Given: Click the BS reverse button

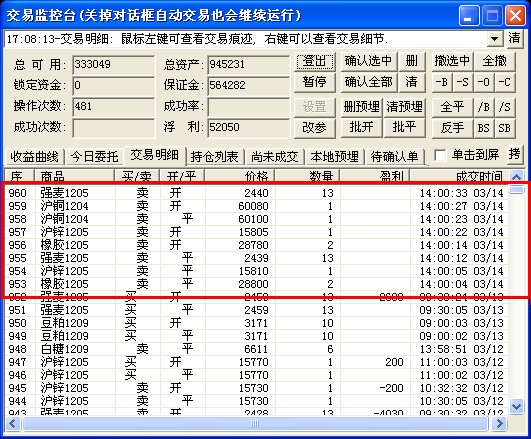Looking at the screenshot, I should pos(484,128).
